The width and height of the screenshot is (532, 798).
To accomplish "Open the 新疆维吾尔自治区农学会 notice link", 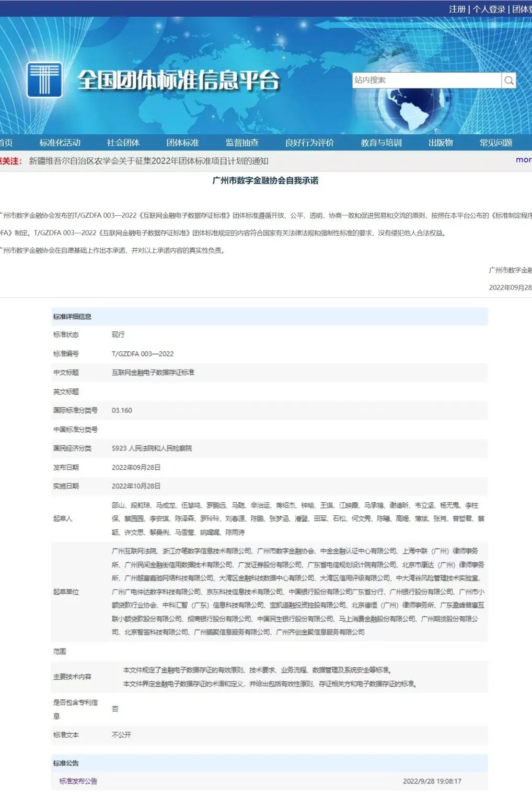I will click(x=149, y=161).
